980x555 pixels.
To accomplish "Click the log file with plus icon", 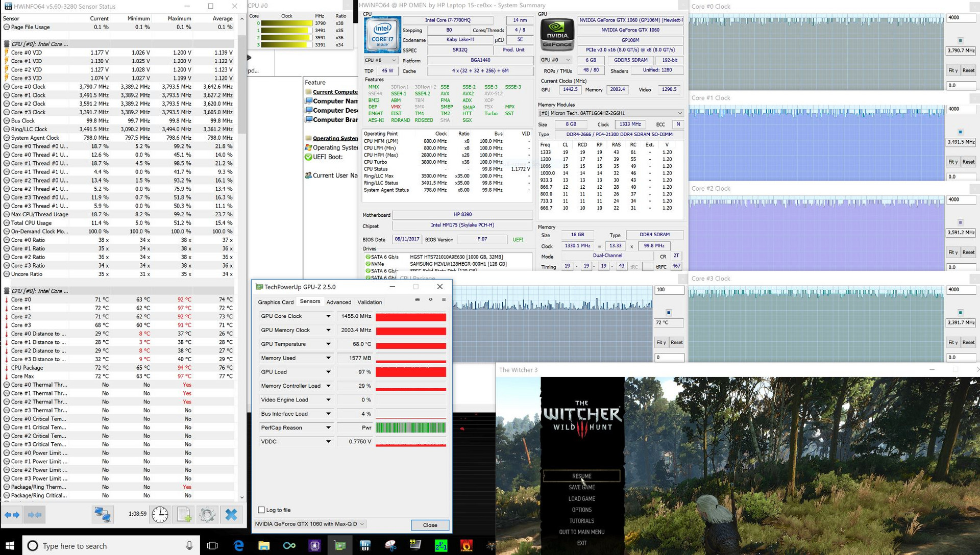I will click(184, 515).
